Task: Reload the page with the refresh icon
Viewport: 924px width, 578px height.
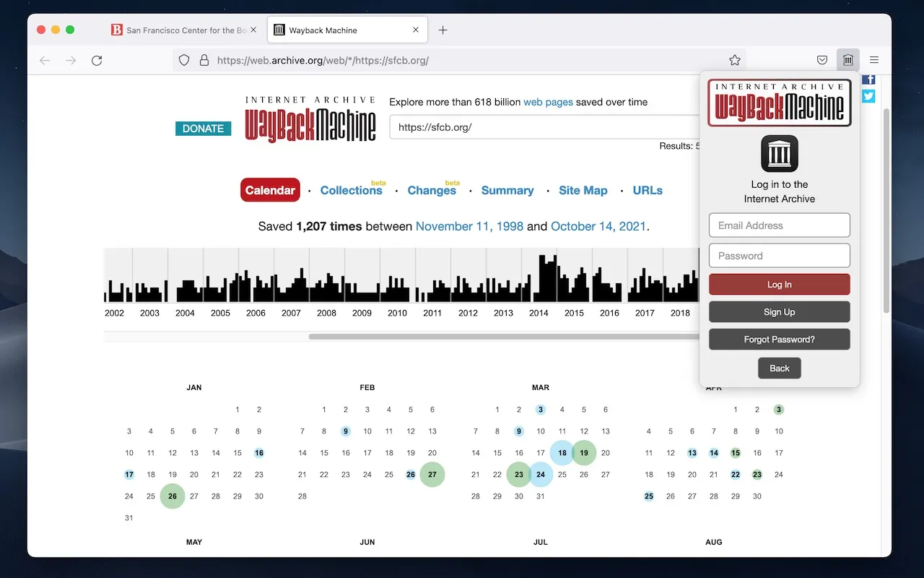Action: (97, 60)
